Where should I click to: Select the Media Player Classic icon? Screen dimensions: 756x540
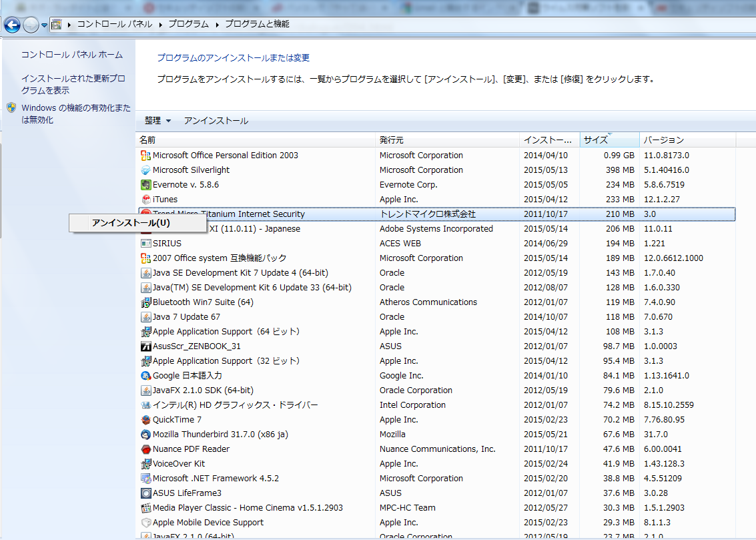[x=146, y=508]
